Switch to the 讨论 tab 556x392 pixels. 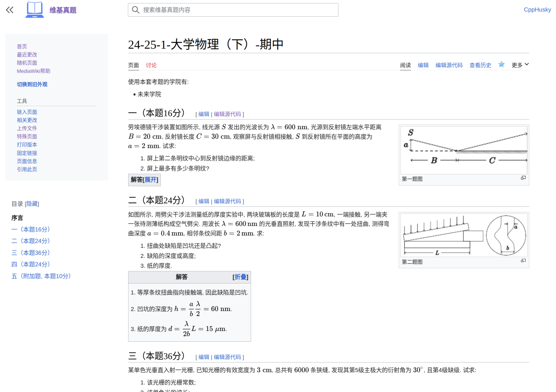151,65
